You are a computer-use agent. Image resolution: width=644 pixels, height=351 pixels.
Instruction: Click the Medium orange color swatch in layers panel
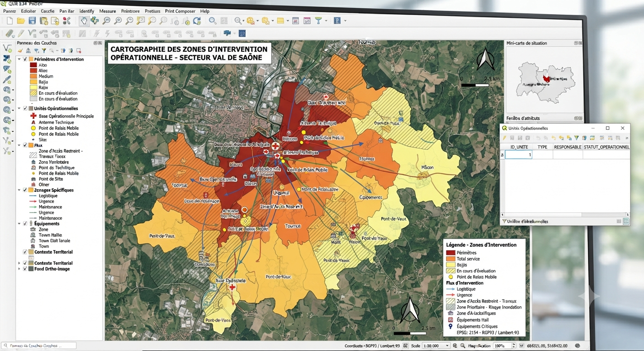[x=33, y=76]
